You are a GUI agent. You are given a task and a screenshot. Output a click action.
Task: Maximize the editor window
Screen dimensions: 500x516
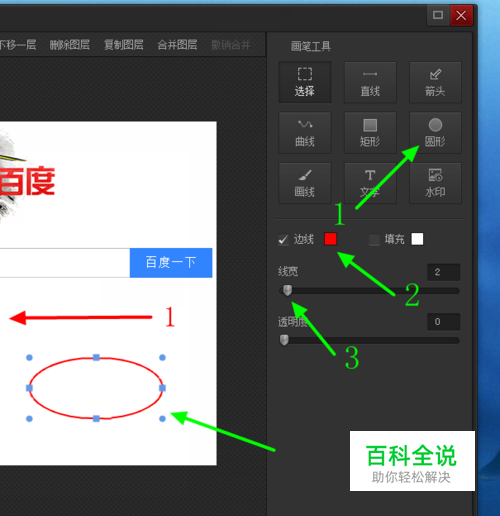(438, 15)
